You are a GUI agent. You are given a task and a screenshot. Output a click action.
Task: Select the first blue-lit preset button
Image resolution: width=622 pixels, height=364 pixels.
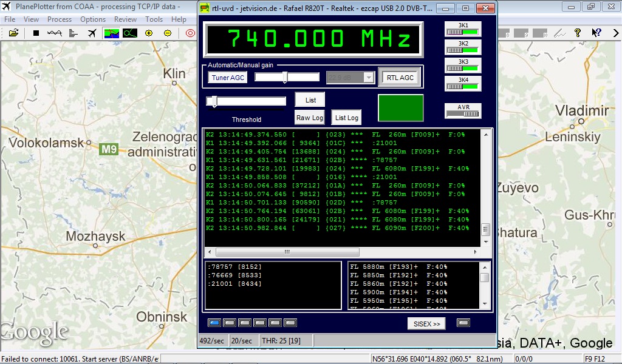pyautogui.click(x=214, y=323)
